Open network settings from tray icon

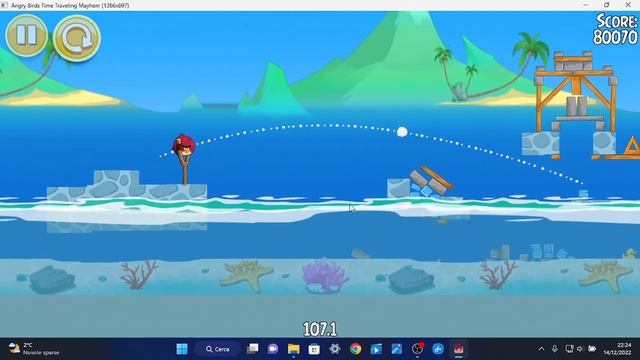tap(569, 349)
